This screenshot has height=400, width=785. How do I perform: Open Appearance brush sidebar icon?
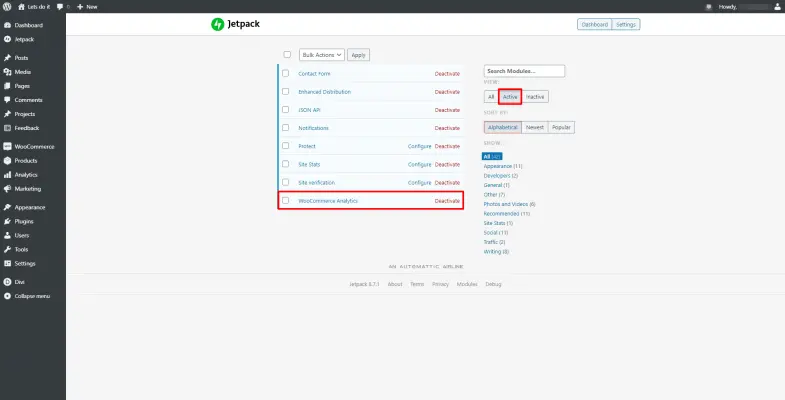click(7, 207)
